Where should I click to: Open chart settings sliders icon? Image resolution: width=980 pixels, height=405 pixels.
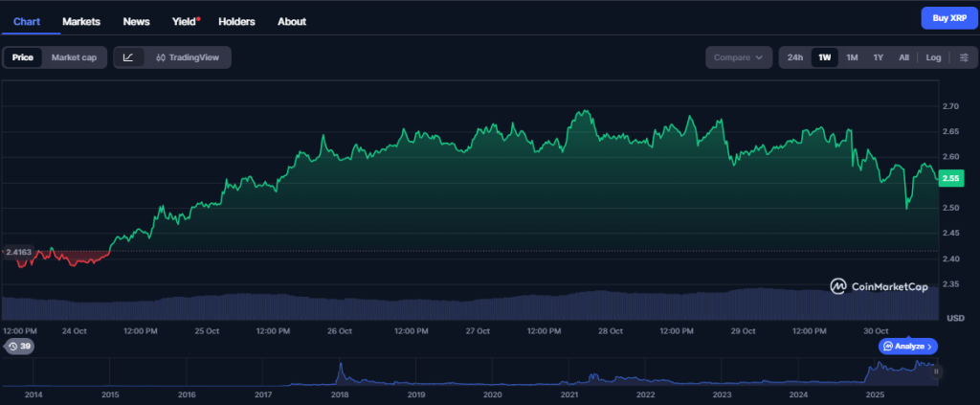click(963, 57)
